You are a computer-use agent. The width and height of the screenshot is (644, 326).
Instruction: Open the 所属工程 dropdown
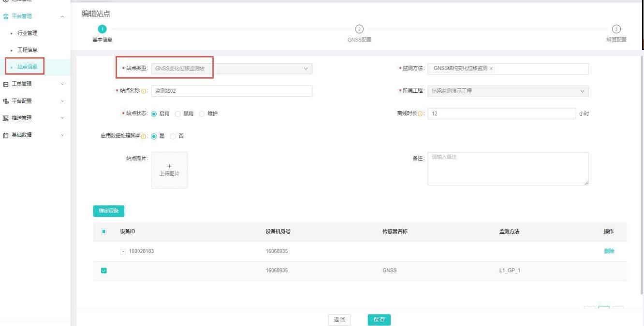[508, 91]
